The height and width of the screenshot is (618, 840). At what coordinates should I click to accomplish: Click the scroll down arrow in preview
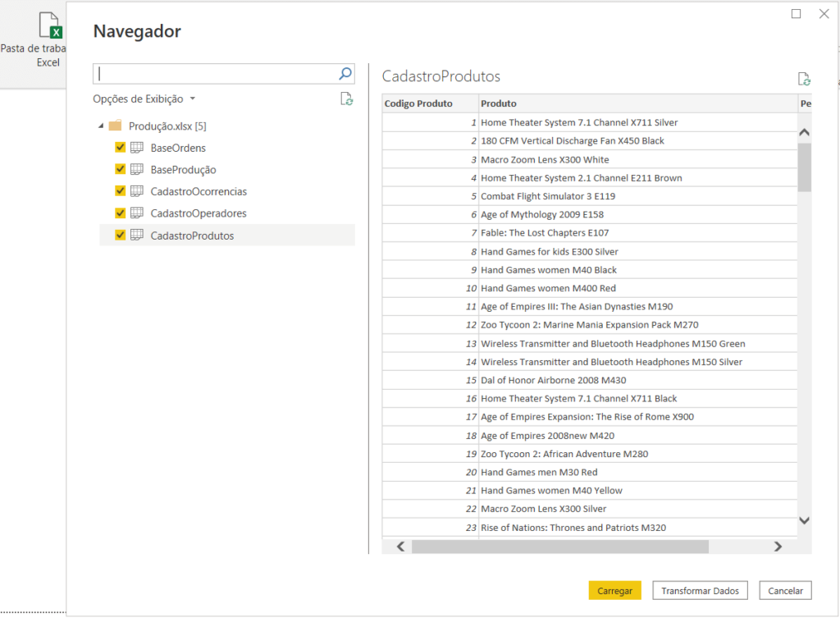click(804, 520)
